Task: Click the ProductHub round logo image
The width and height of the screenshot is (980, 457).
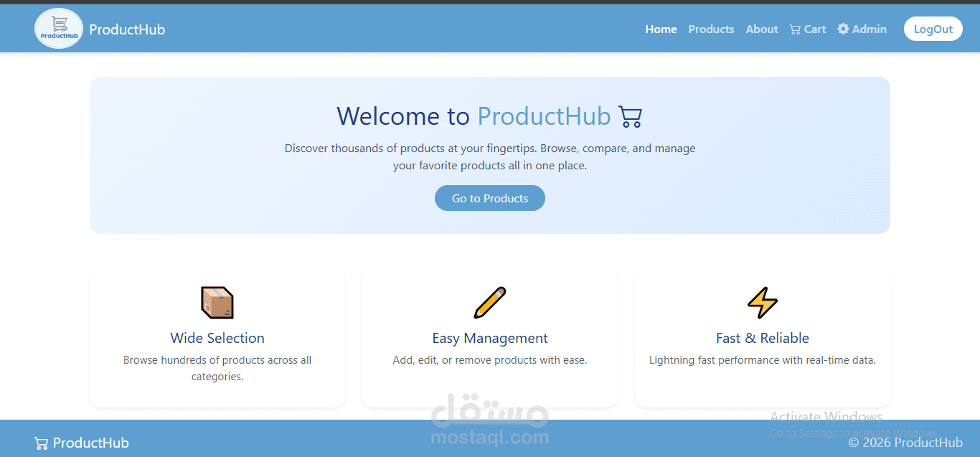Action: click(59, 29)
